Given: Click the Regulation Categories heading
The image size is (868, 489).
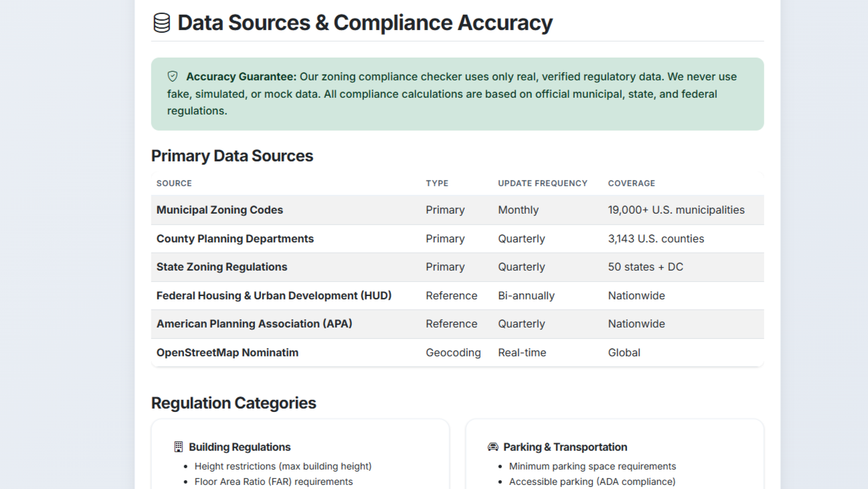Looking at the screenshot, I should [x=234, y=403].
